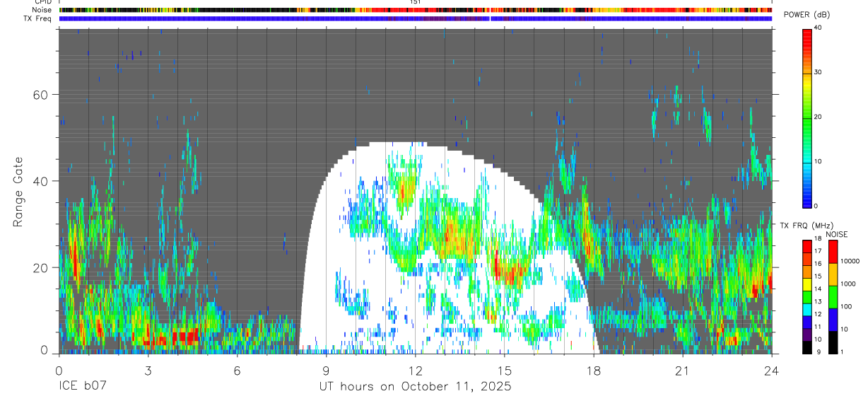Click the 6 hour tick on the time axis
Image resolution: width=868 pixels, height=401 pixels.
click(237, 371)
